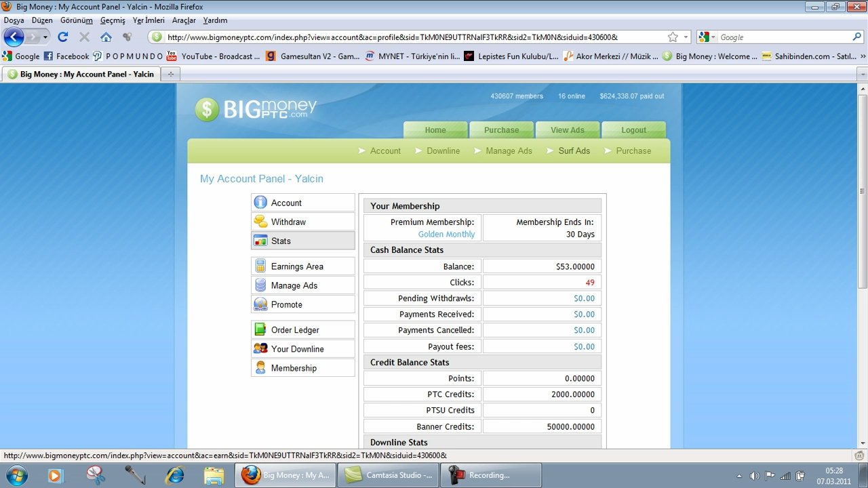
Task: Select the Big Money account panel tab
Action: coord(81,74)
